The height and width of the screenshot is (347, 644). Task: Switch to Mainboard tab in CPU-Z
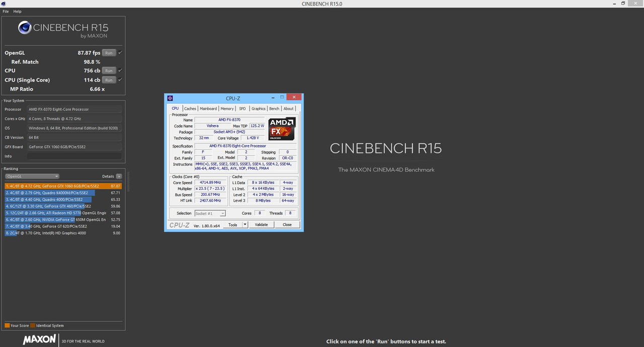208,109
